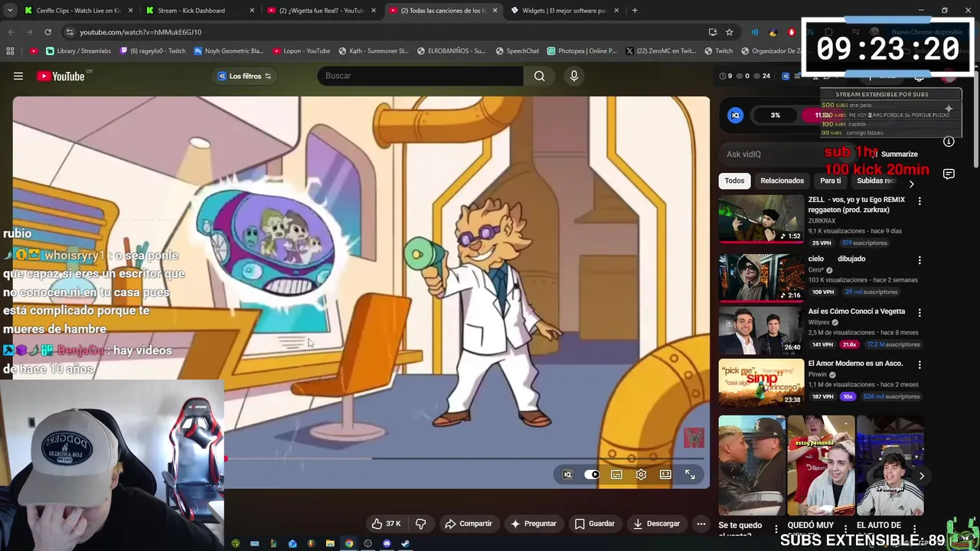
Task: Save the video with Guardar
Action: point(595,523)
